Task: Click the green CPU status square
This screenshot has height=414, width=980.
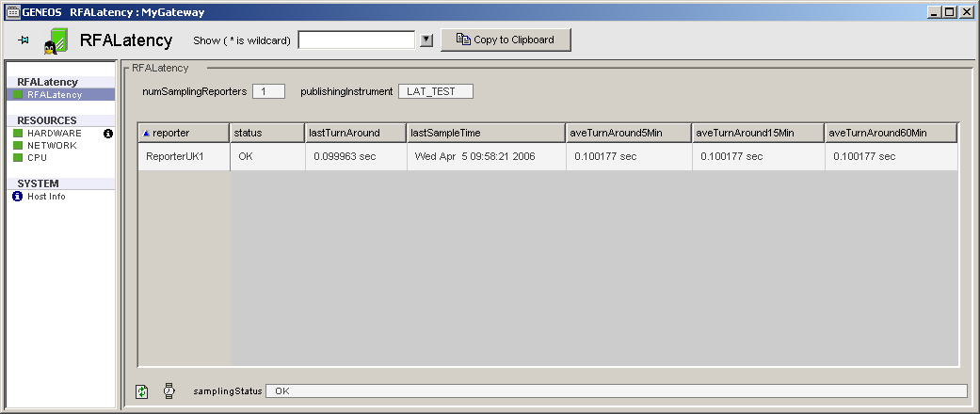Action: [18, 158]
